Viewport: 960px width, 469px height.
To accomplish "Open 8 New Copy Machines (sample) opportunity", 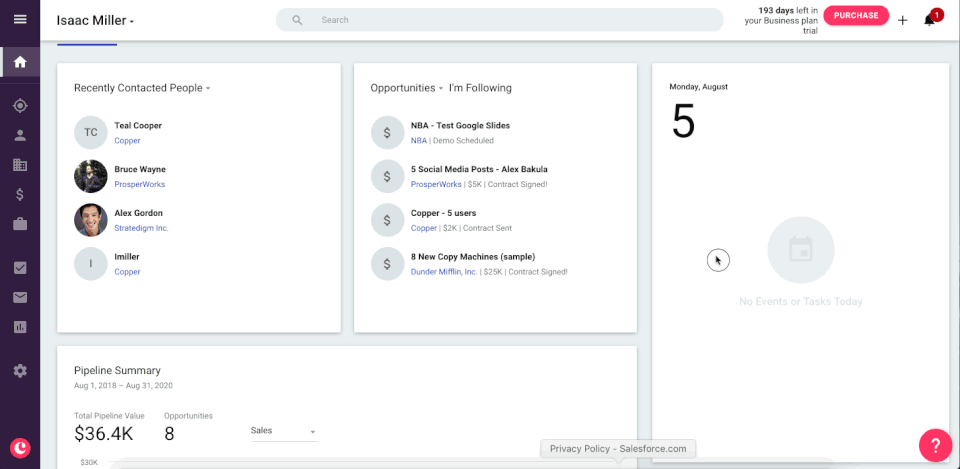I will pos(473,257).
